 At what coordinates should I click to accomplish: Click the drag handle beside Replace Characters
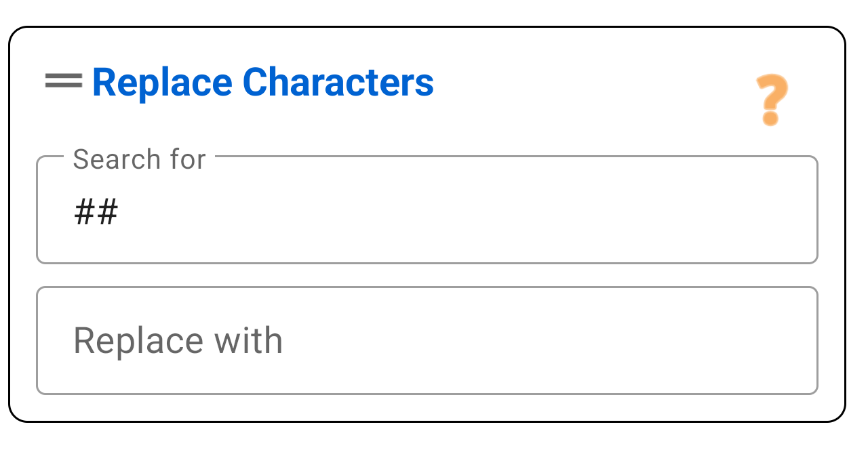[x=62, y=81]
